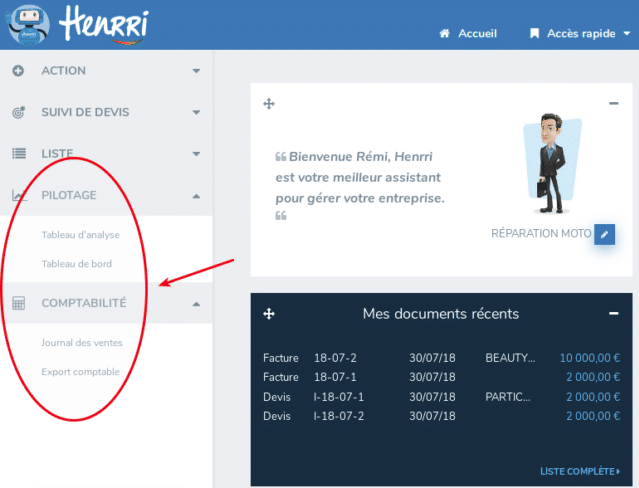
Task: Click the Henrri wordmark text
Action: [104, 24]
